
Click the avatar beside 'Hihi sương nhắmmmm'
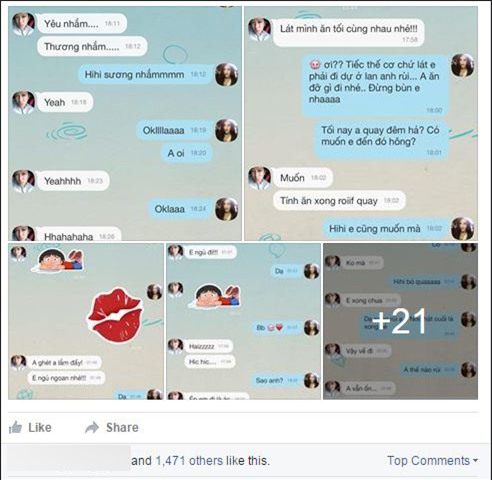point(227,74)
